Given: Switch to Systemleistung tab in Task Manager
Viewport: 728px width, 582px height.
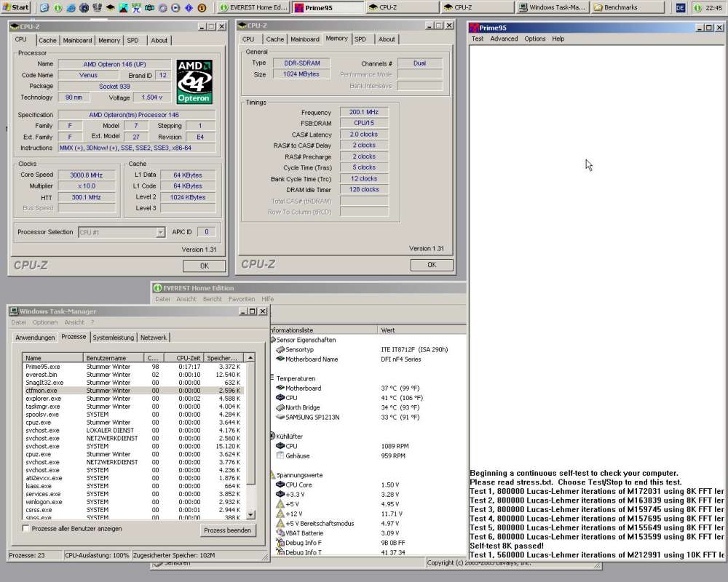Looking at the screenshot, I should [114, 338].
